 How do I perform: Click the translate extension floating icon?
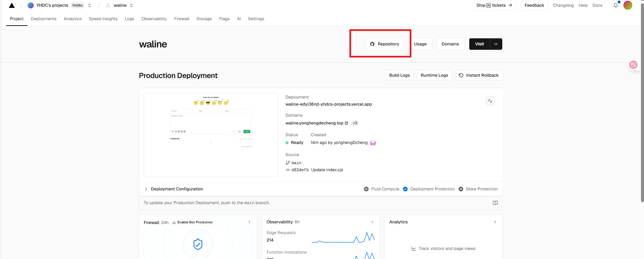point(633,65)
